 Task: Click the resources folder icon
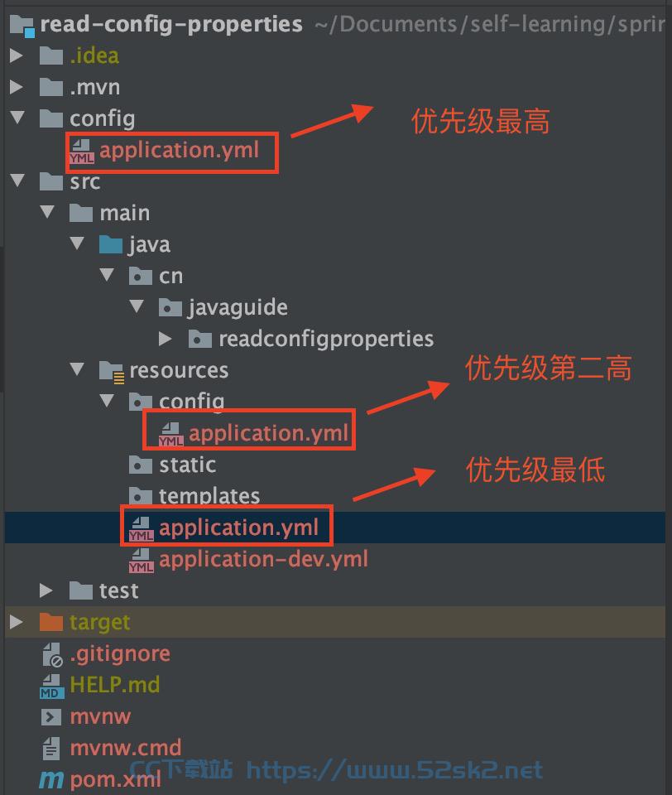pyautogui.click(x=112, y=372)
